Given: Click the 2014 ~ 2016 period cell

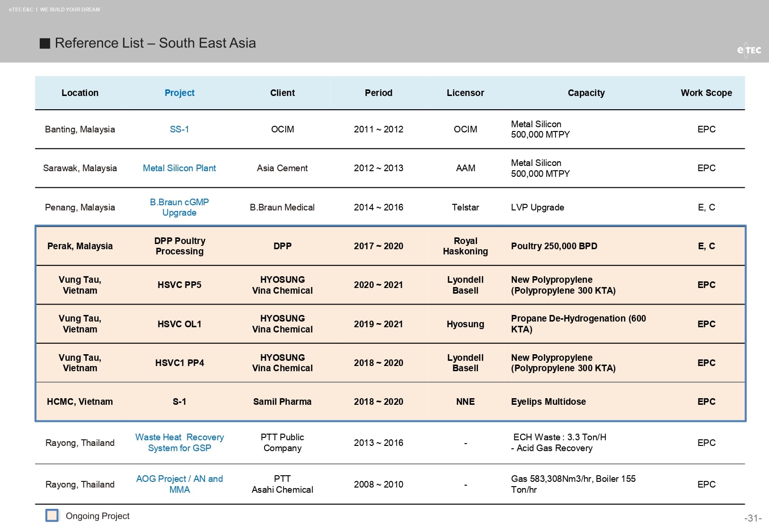Looking at the screenshot, I should tap(379, 207).
